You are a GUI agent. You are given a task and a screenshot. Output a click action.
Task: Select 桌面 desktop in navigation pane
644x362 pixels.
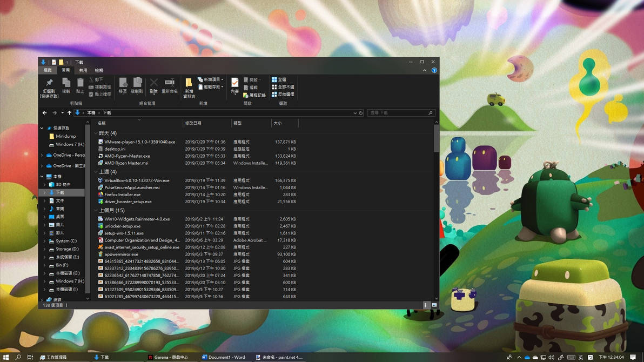tap(56, 217)
